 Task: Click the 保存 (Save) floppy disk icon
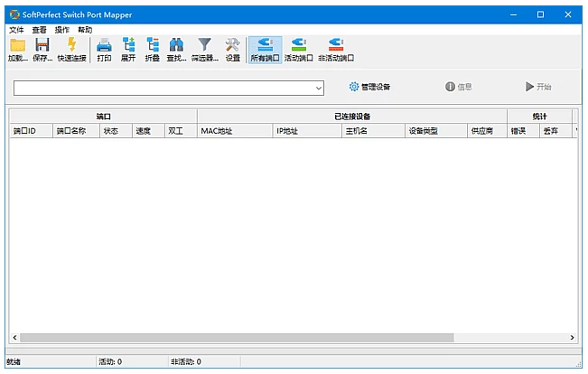(x=42, y=45)
